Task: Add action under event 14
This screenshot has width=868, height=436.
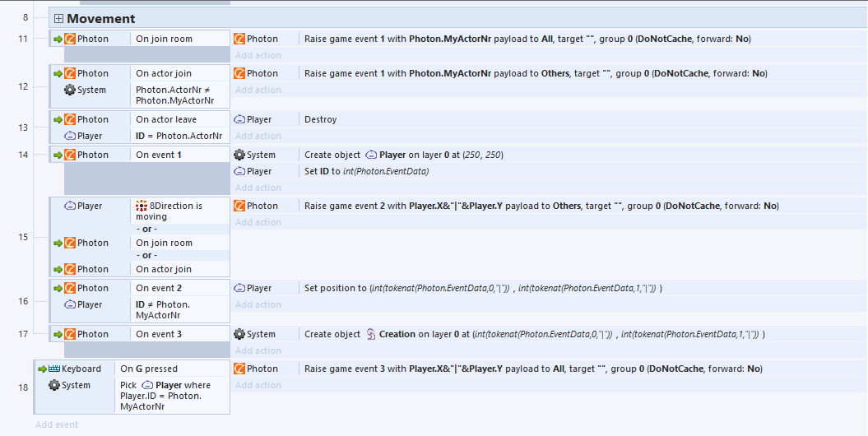Action: pos(258,188)
